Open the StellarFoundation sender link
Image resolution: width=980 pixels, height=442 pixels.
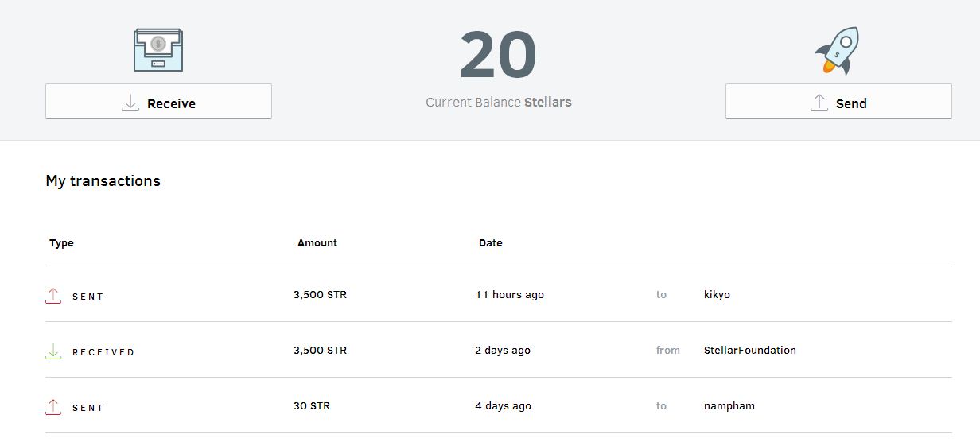pyautogui.click(x=749, y=351)
